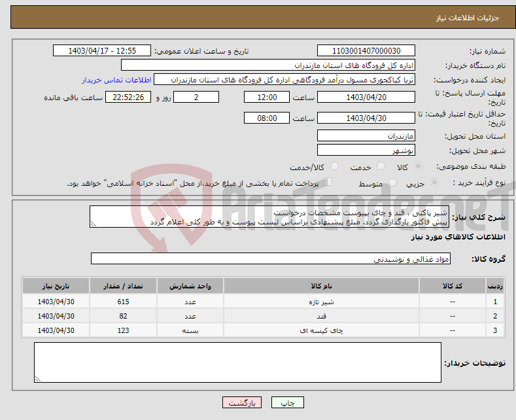This screenshot has width=516, height=420.
Task: Click the remaining days field showing 2
Action: click(x=196, y=97)
